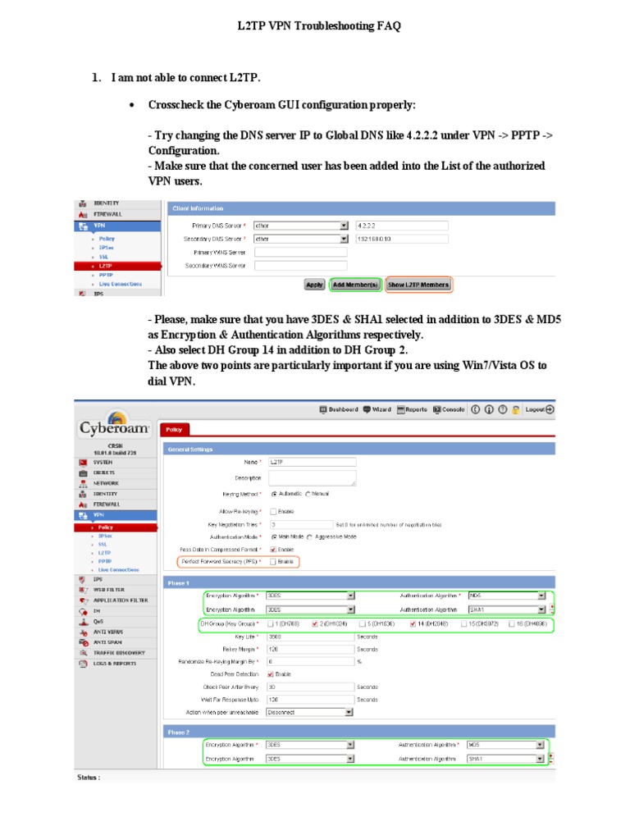Open Reports in the Cyberoam top bar
This screenshot has height=840, width=630.
(412, 409)
